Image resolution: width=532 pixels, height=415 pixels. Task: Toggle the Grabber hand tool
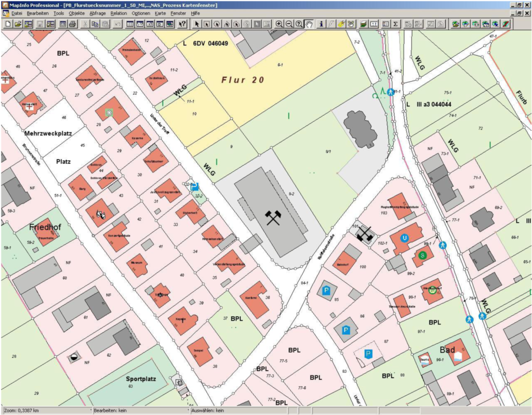[x=309, y=24]
